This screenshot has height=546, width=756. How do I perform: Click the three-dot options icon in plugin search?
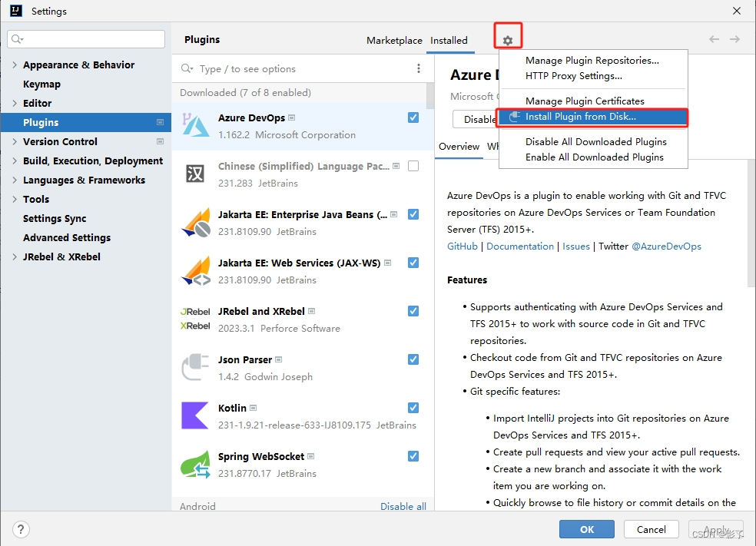click(x=419, y=68)
